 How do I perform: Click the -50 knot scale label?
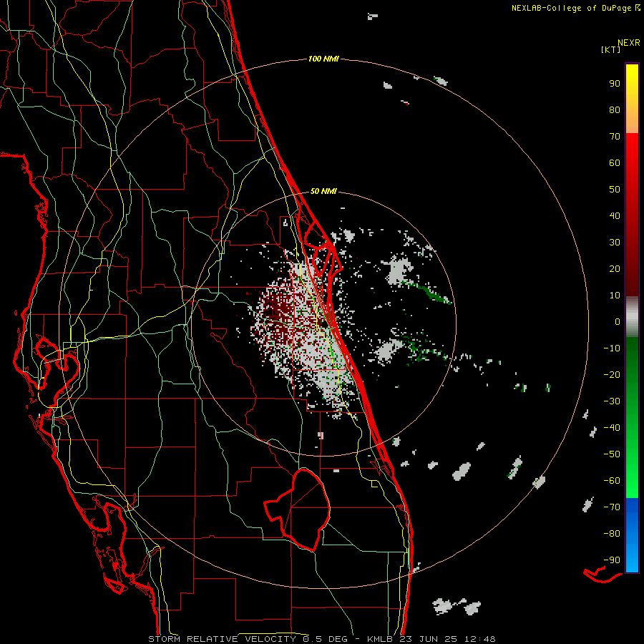[612, 454]
